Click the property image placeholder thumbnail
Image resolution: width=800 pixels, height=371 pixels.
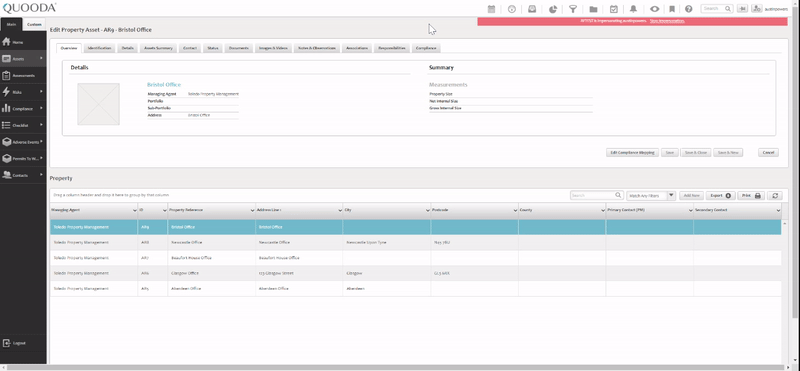98,104
